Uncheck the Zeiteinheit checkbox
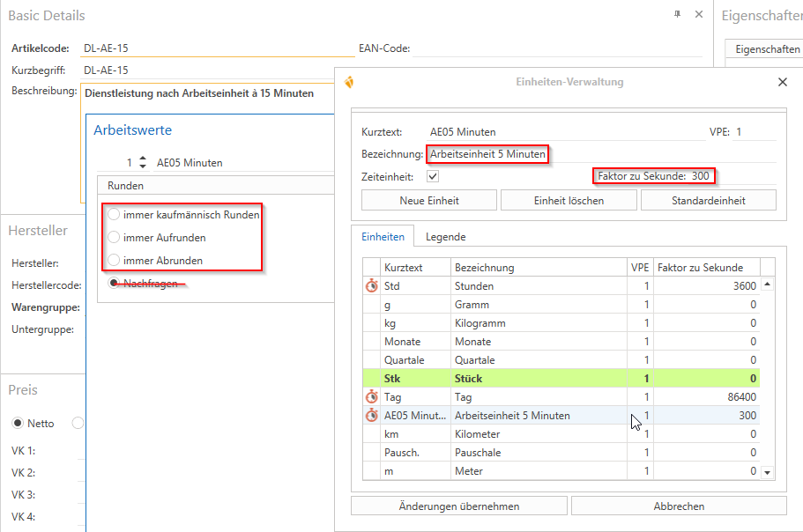Image resolution: width=803 pixels, height=532 pixels. point(433,176)
